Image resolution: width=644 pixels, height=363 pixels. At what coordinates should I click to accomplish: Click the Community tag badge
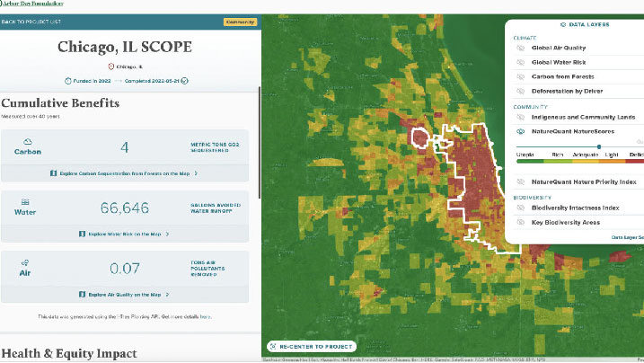point(241,22)
